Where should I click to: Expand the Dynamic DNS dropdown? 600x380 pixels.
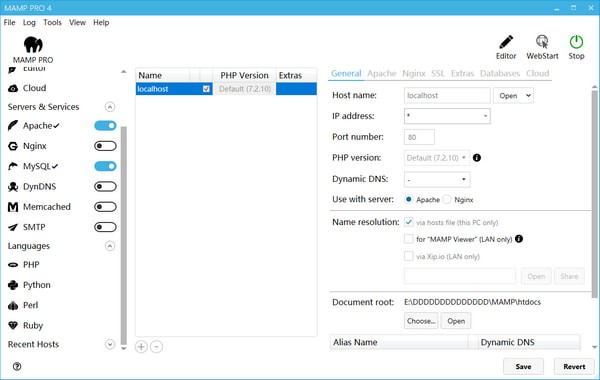pos(437,179)
